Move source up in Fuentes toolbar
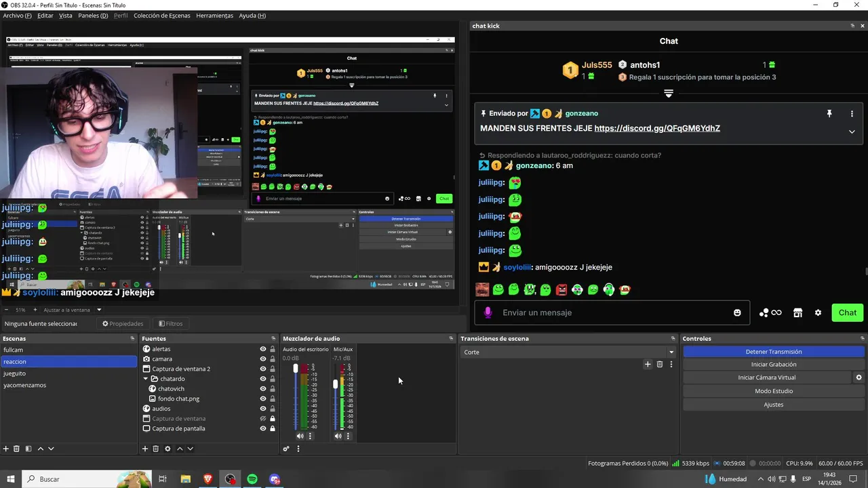This screenshot has width=868, height=488. pos(180,449)
